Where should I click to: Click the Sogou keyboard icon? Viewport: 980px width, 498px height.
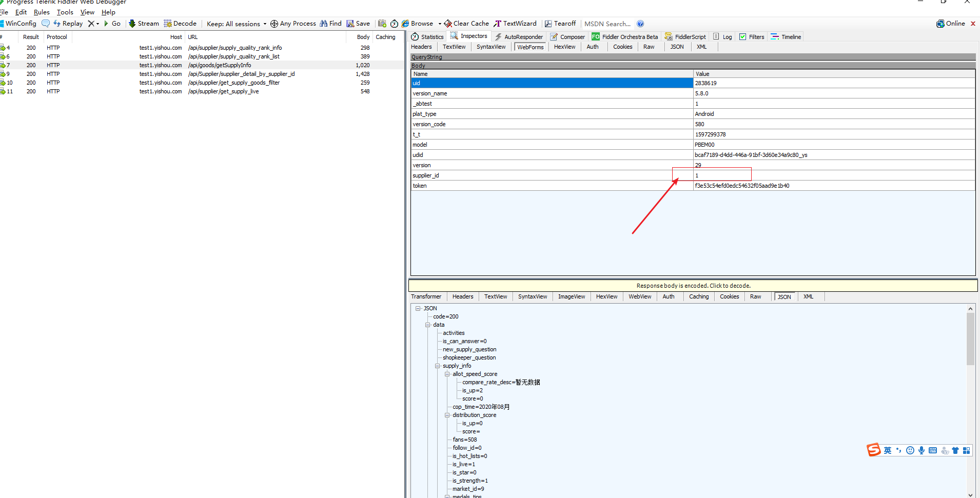click(x=933, y=450)
